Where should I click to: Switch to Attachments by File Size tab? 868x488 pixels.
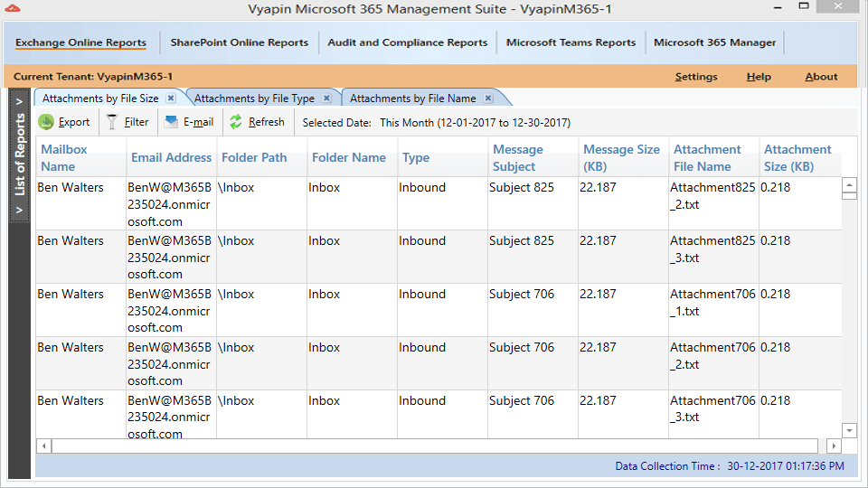100,99
